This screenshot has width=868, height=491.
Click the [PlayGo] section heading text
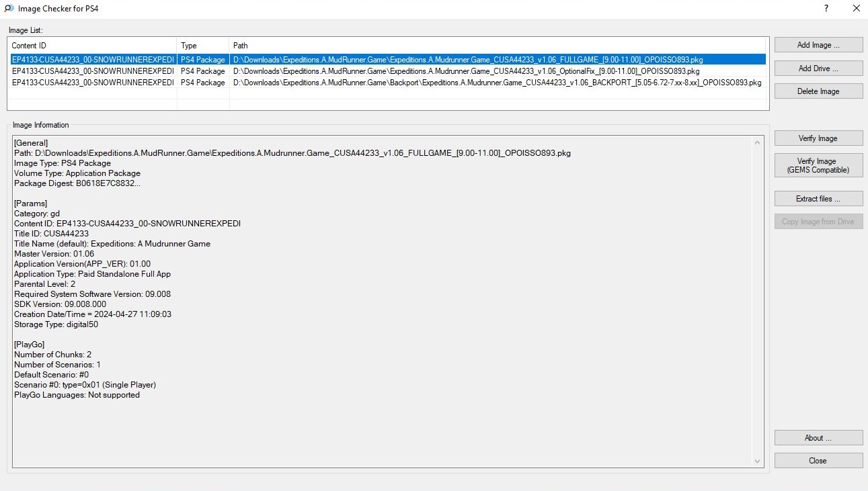30,345
